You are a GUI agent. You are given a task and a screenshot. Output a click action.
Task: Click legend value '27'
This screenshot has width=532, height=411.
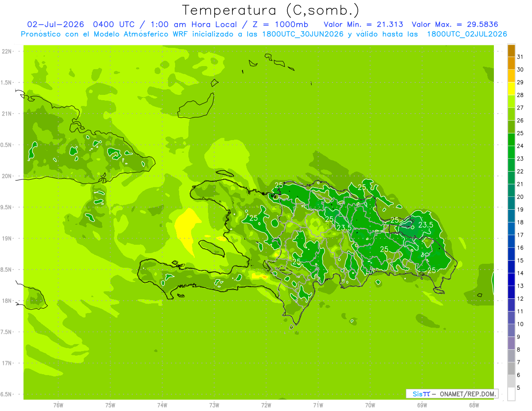coord(520,108)
